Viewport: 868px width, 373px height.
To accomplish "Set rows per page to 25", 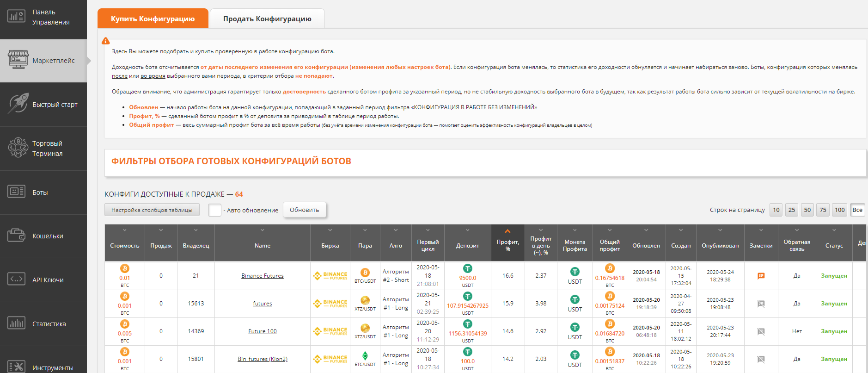I will pos(791,210).
